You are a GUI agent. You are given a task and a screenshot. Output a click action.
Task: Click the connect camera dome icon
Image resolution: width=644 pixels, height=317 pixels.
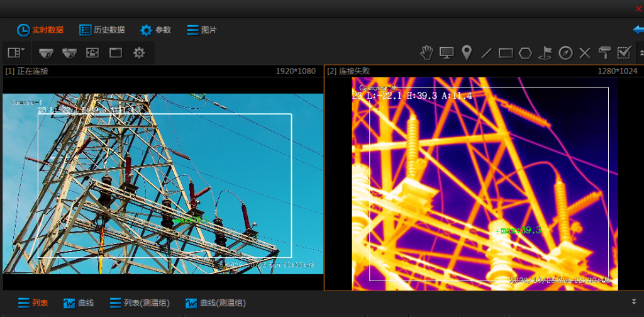click(x=47, y=53)
